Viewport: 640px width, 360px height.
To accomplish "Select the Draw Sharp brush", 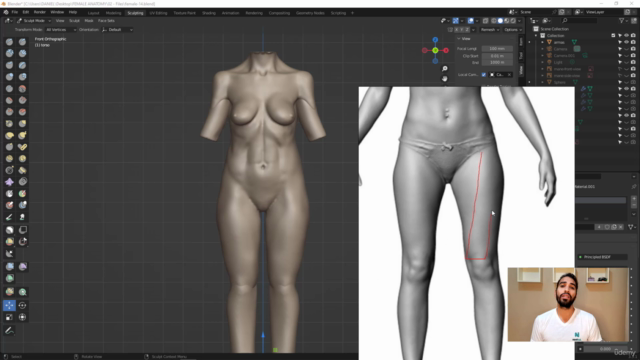I will pos(22,42).
